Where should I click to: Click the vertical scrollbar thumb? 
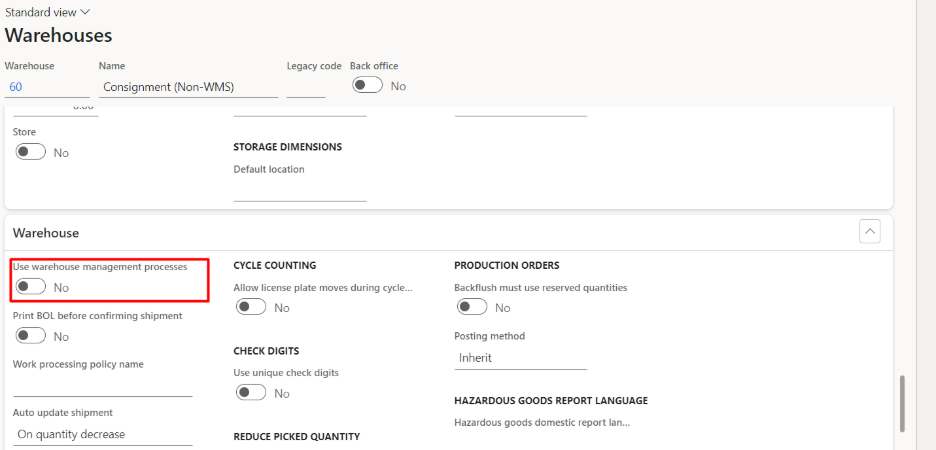[x=903, y=403]
